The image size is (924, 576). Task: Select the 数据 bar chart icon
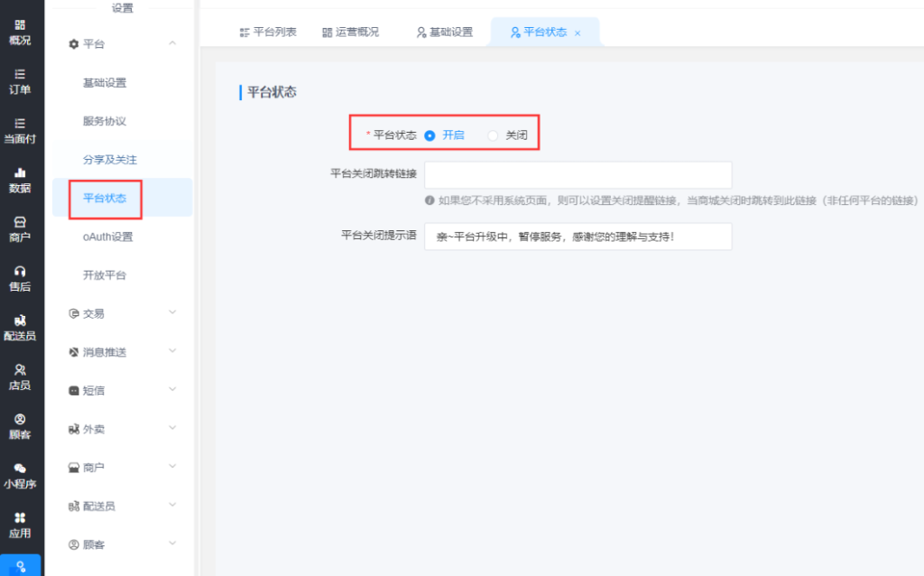pos(20,172)
